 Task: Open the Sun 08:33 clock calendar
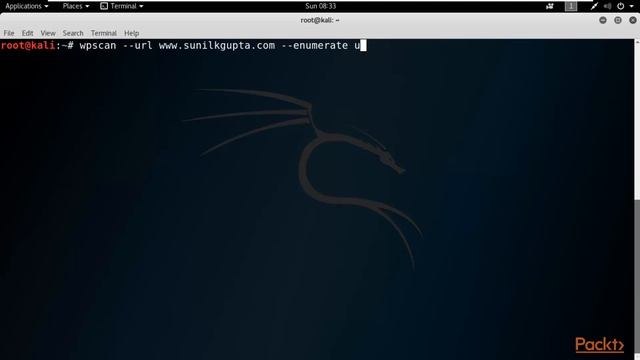pyautogui.click(x=320, y=6)
